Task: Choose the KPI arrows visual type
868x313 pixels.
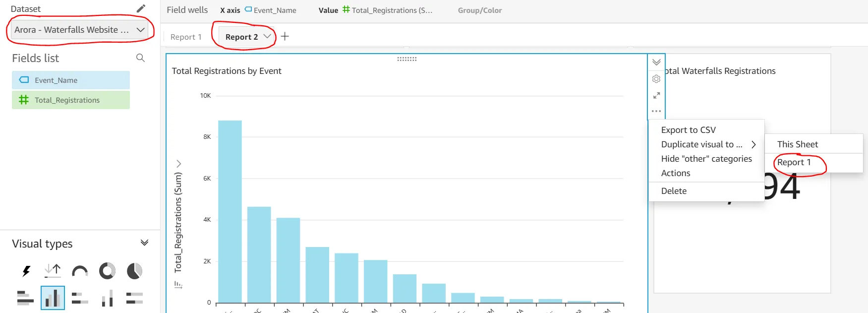Action: [53, 271]
